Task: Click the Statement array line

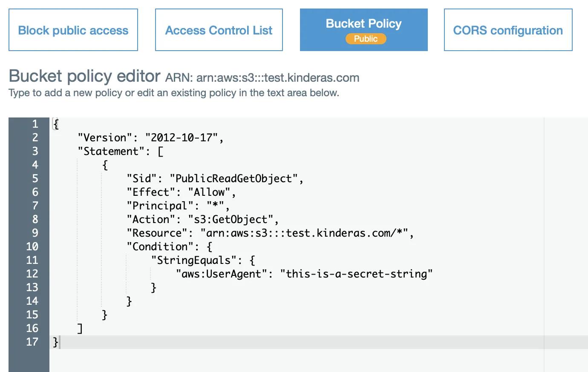Action: click(x=121, y=151)
